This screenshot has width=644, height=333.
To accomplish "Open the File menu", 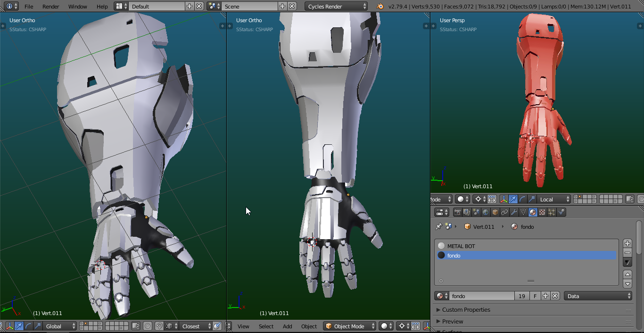I will coord(29,6).
